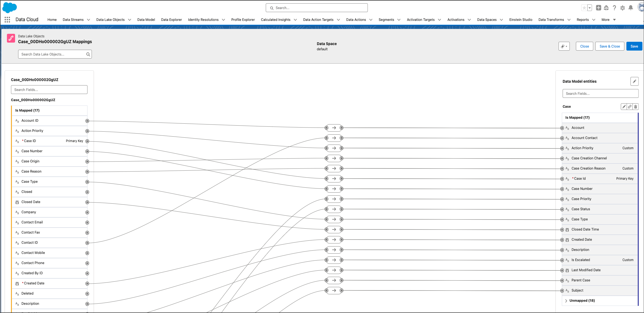Click the mapping arrow node for Account
The height and width of the screenshot is (313, 644).
pos(334,127)
